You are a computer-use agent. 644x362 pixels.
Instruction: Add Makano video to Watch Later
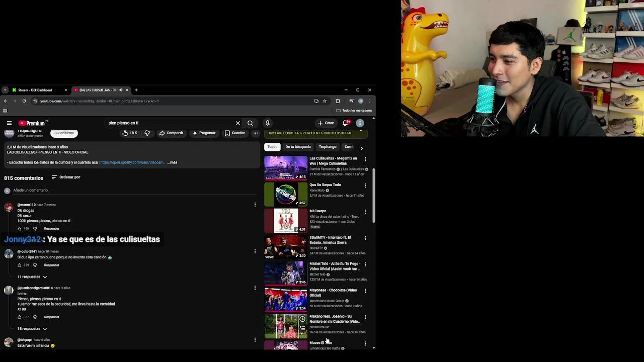pyautogui.click(x=302, y=319)
